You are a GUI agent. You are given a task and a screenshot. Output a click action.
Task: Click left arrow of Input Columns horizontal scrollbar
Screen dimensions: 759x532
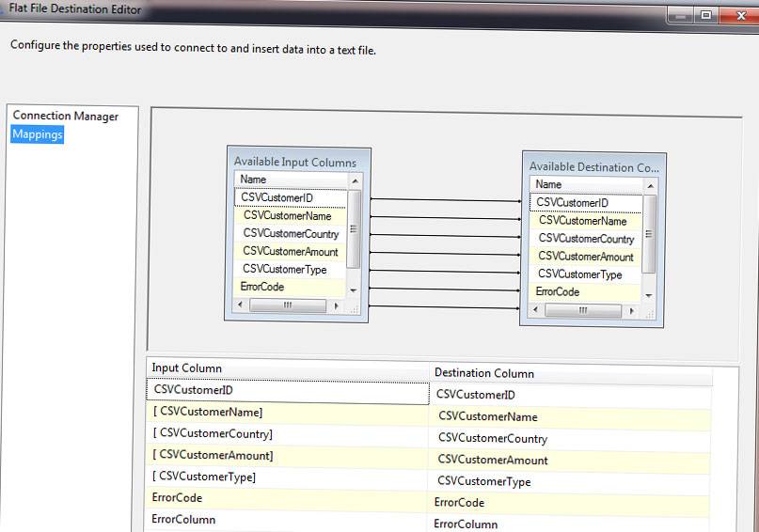click(x=240, y=305)
